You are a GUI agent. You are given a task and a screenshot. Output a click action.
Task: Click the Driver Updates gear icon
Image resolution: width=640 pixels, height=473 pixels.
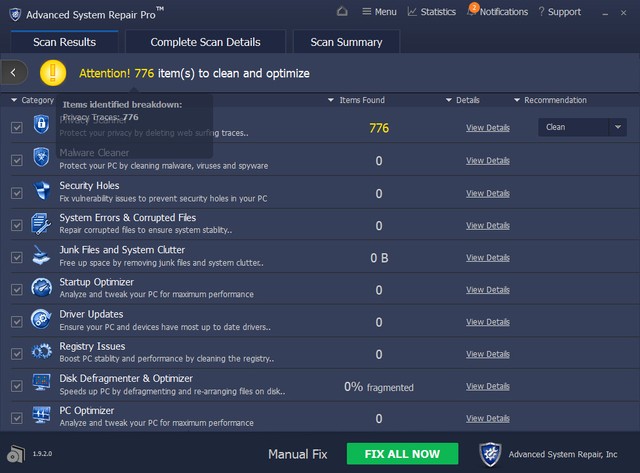pyautogui.click(x=41, y=320)
